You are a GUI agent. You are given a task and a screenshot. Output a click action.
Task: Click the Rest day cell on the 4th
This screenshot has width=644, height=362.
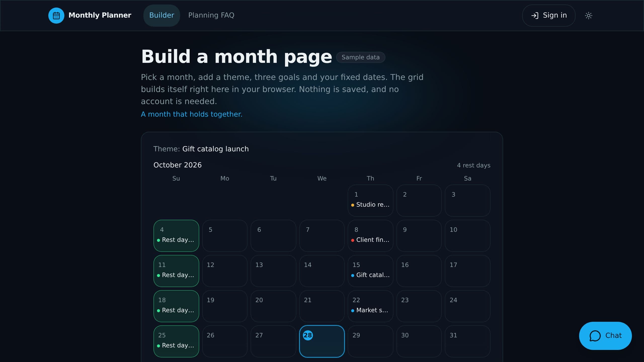(x=176, y=236)
